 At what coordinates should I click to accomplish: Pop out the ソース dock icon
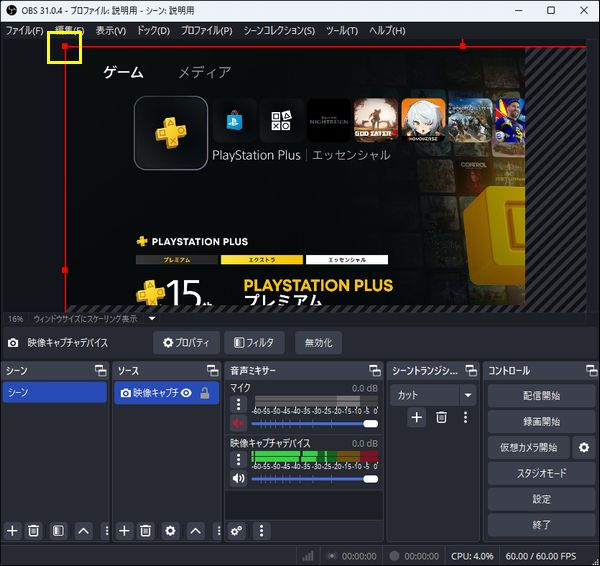click(212, 370)
